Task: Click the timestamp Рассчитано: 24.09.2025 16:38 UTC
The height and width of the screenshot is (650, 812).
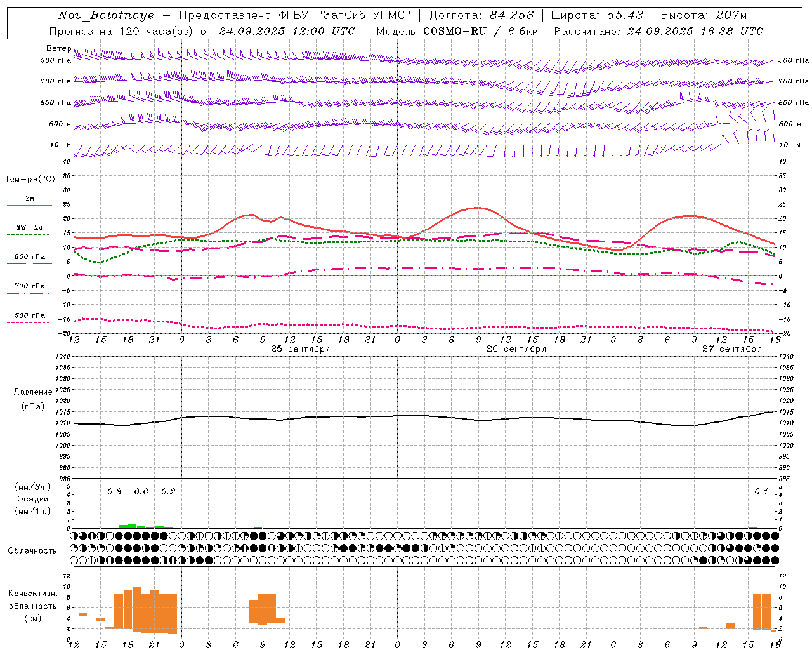Action: 658,31
